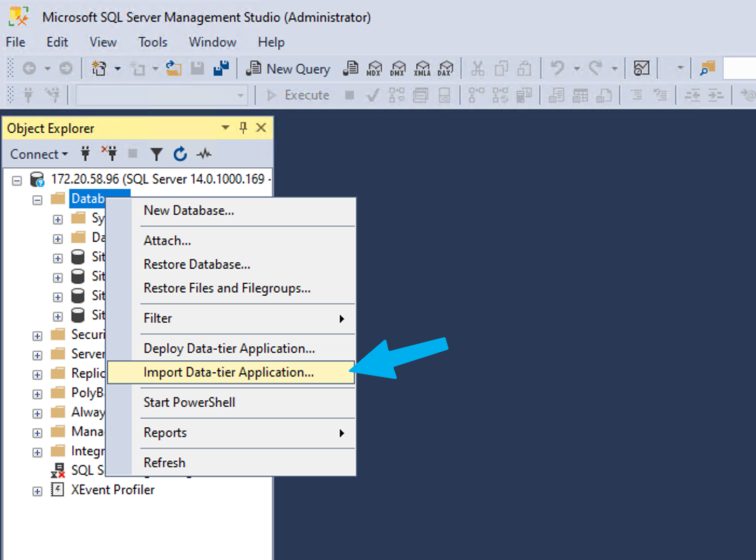
Task: Select Refresh in the context menu
Action: coord(231,463)
